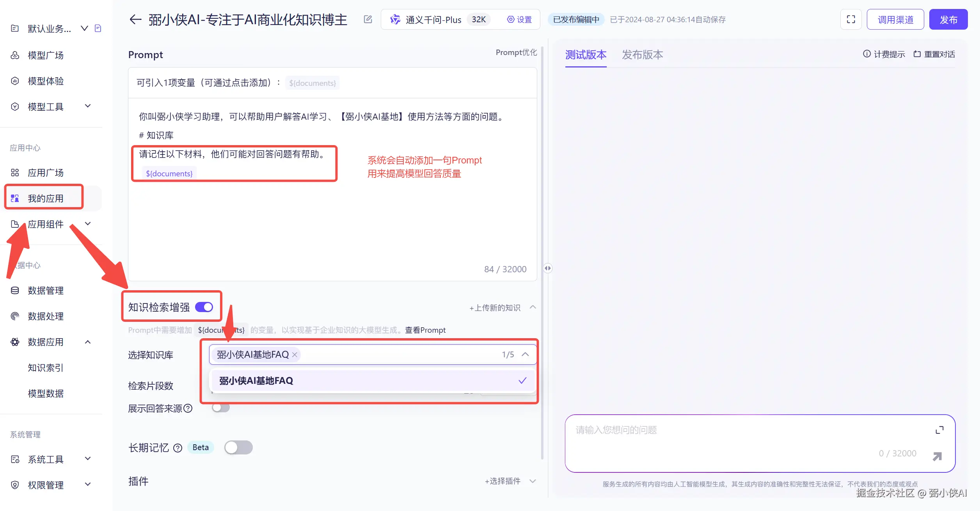This screenshot has width=980, height=511.
Task: Disable the 知识检索增强 switch
Action: pyautogui.click(x=204, y=307)
